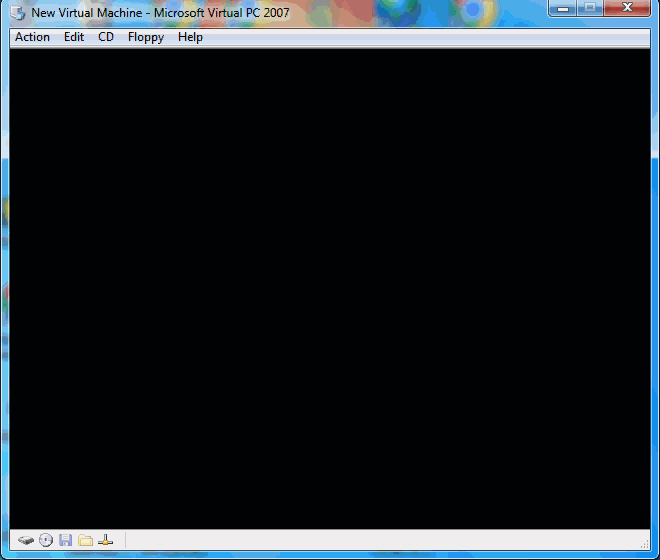Viewport: 660px width, 560px height.
Task: Open the CD menu
Action: click(x=106, y=37)
